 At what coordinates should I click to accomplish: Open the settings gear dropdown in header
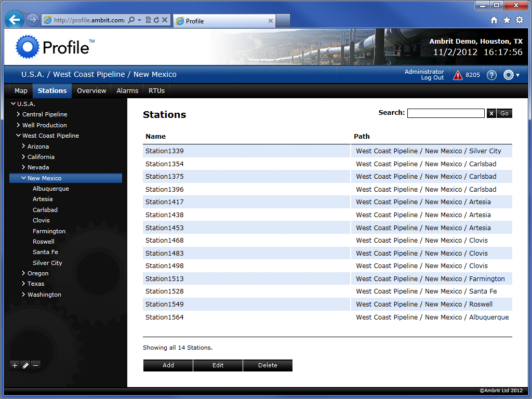tap(511, 75)
